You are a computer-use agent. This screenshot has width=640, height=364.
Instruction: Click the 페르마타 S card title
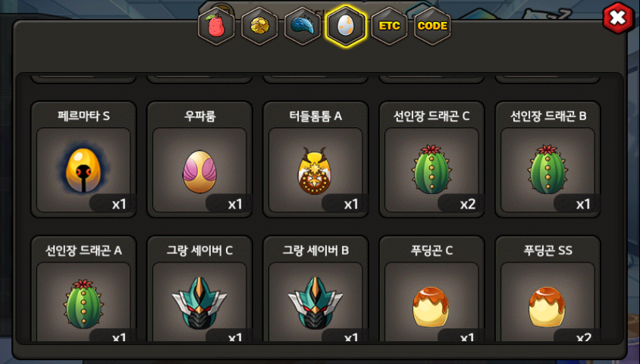[x=83, y=116]
